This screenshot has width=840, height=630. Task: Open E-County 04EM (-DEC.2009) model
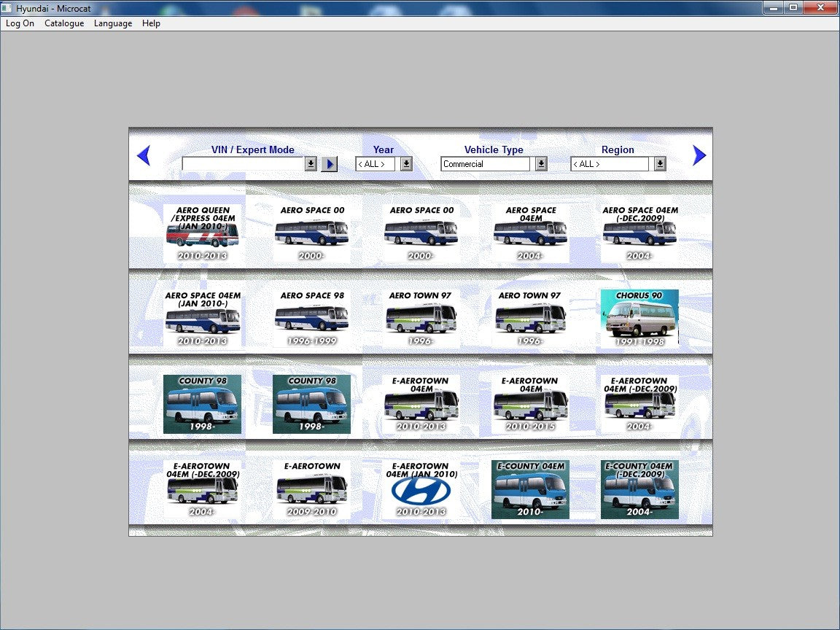[x=639, y=489]
